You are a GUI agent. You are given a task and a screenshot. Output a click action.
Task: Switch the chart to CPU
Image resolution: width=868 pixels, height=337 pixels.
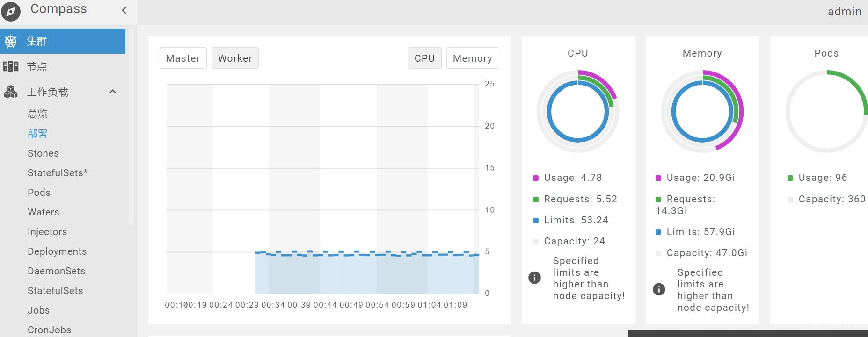click(424, 58)
